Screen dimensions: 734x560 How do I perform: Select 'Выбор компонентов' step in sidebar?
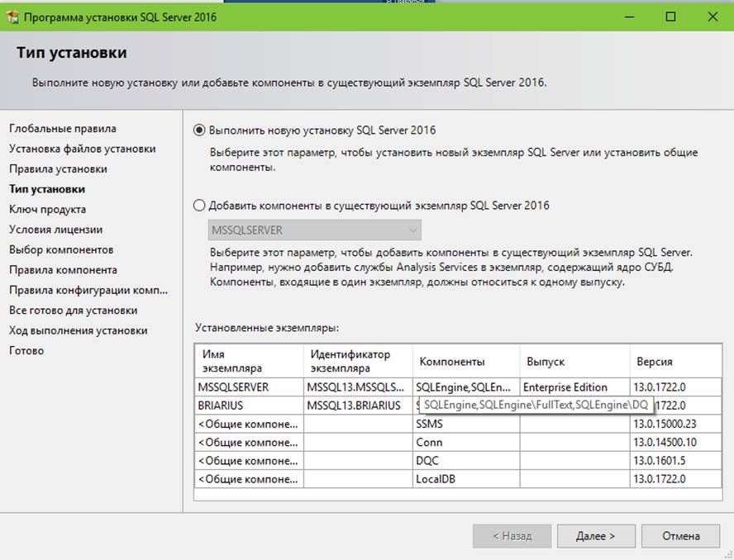pos(61,249)
